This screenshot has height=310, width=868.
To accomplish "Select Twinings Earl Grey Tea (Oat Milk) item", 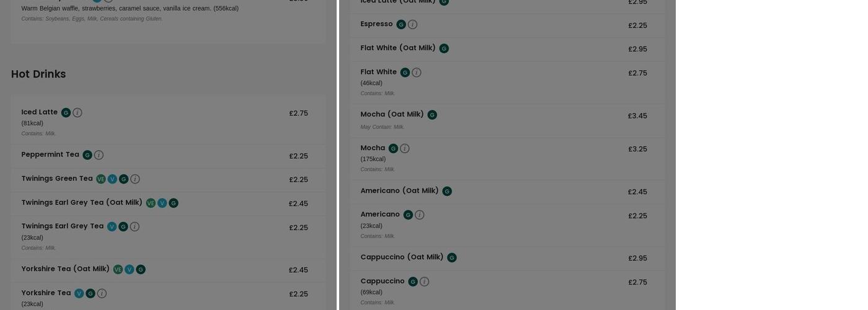I will click(82, 203).
